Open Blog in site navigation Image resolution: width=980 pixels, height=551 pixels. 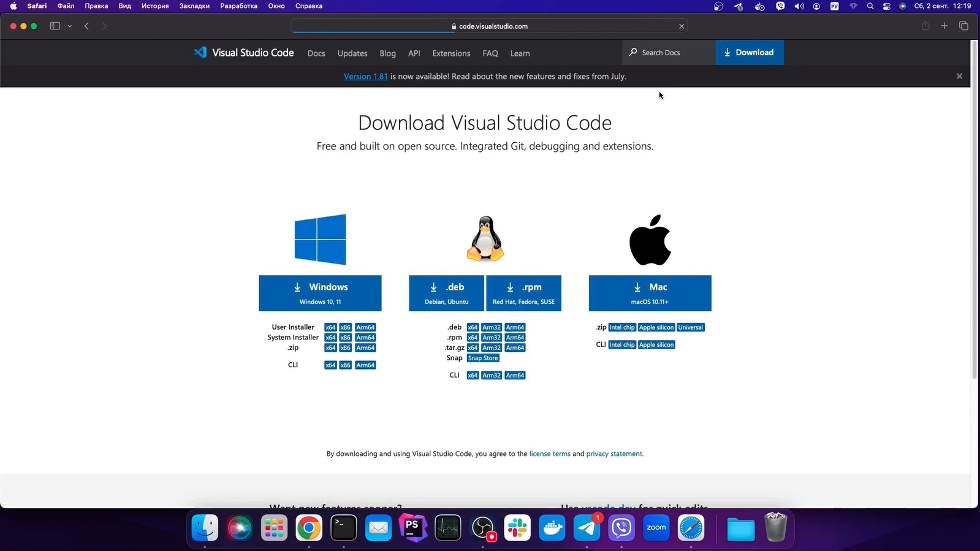coord(387,53)
